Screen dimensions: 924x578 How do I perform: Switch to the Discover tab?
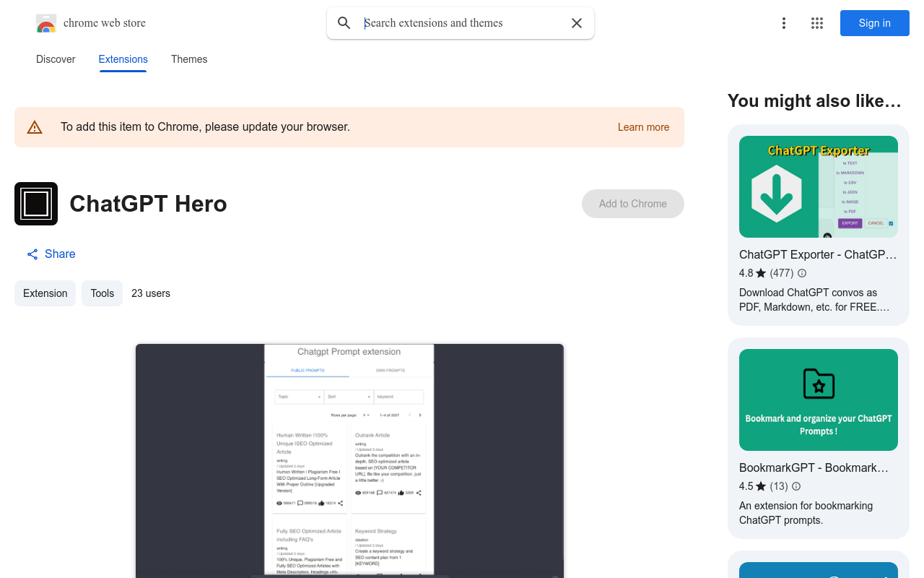tap(56, 59)
